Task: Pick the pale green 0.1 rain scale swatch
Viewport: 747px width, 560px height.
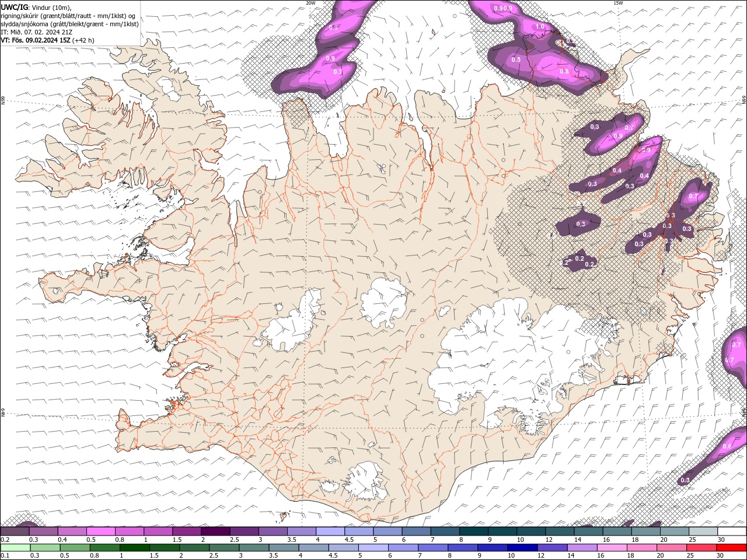Action: click(15, 548)
